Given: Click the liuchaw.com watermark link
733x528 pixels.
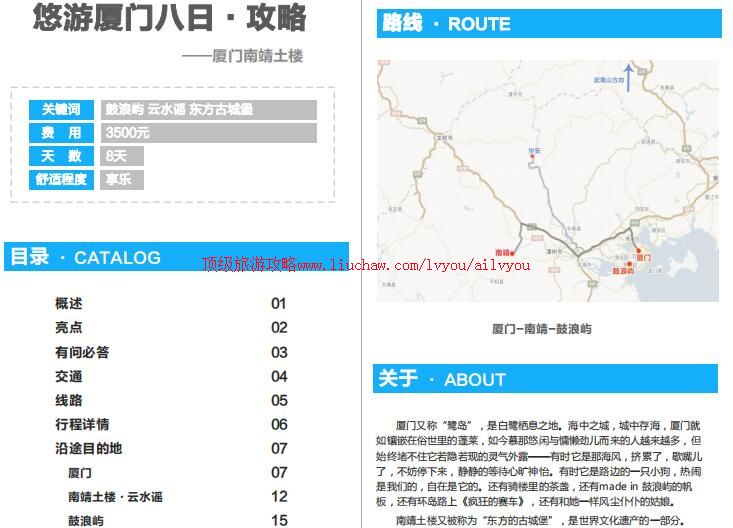Looking at the screenshot, I should tap(366, 265).
